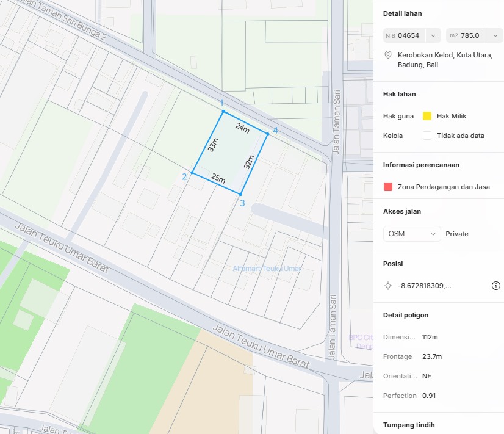
Task: Expand the NIB 04654 dropdown arrow
Action: (x=433, y=35)
